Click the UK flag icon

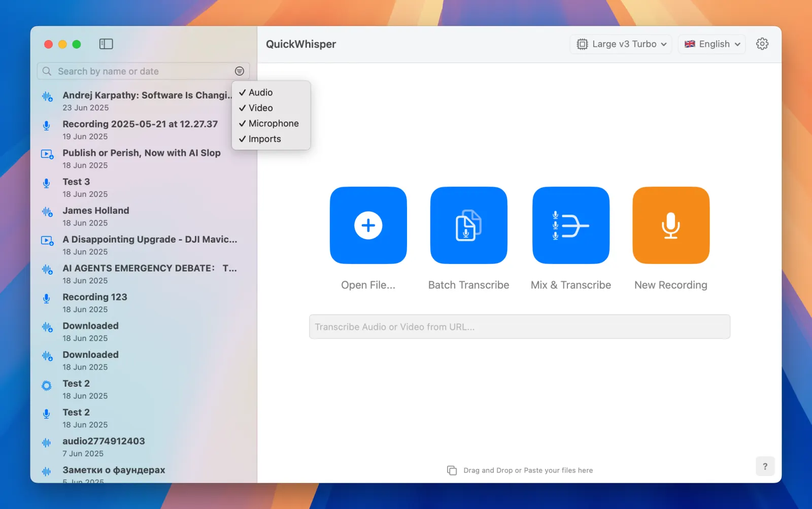tap(690, 44)
